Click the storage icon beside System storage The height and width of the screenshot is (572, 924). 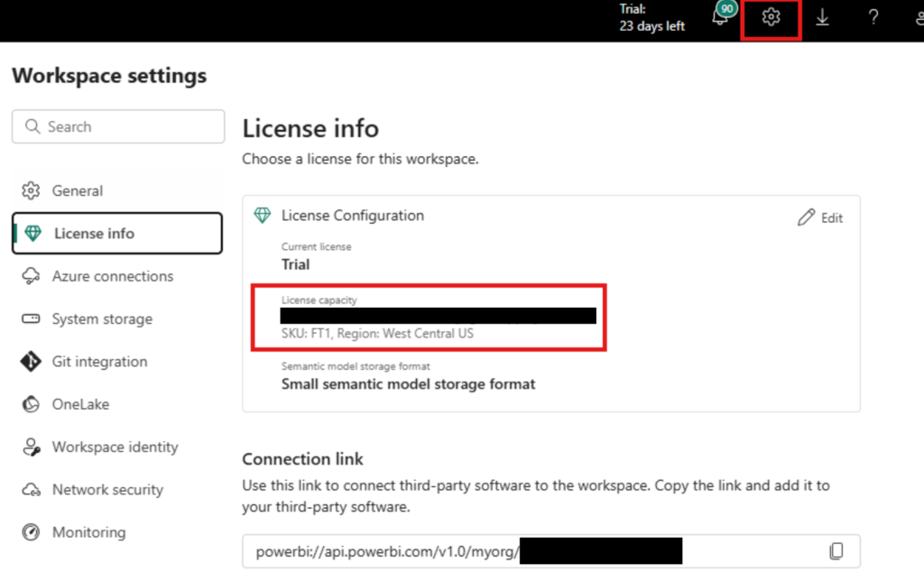(31, 318)
